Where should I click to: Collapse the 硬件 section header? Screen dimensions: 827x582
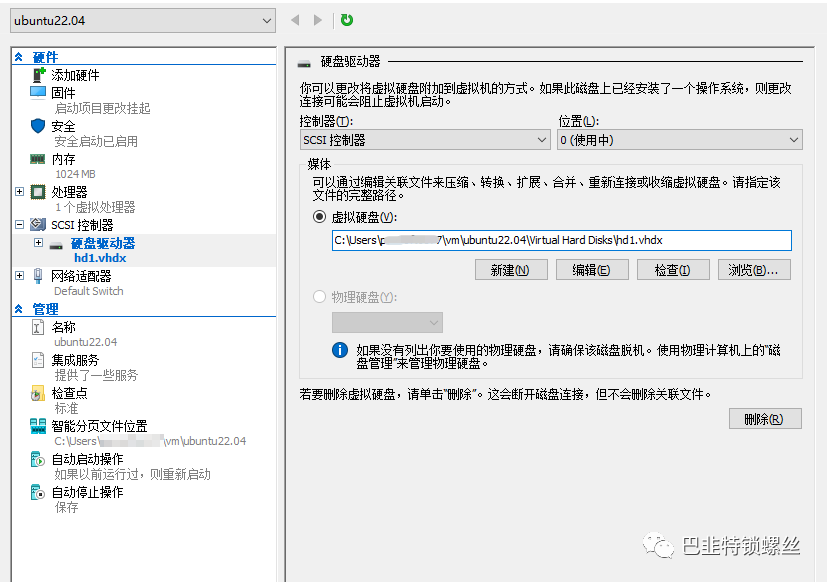tap(19, 56)
